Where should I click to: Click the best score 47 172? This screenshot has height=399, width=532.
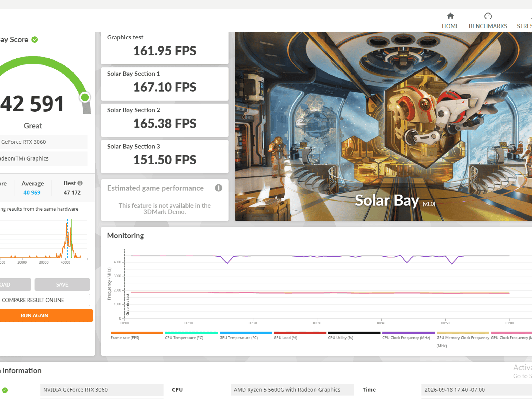point(72,192)
